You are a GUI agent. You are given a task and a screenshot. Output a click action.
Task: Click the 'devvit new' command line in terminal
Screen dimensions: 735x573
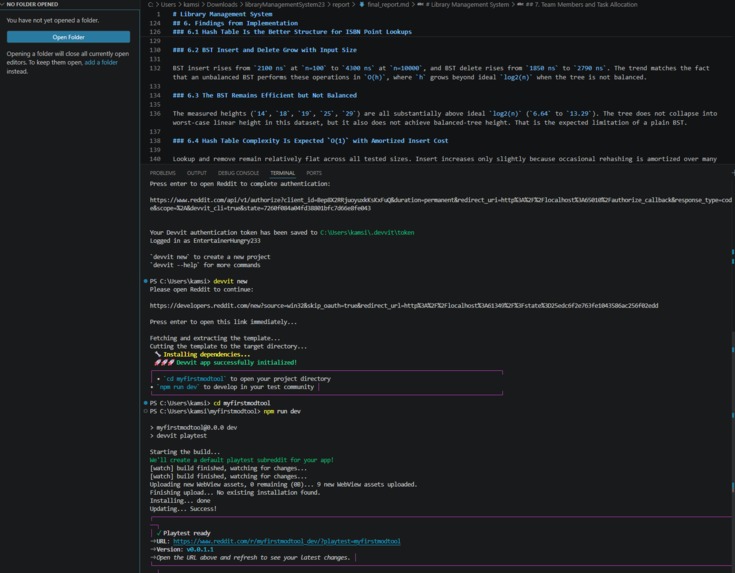[198, 281]
